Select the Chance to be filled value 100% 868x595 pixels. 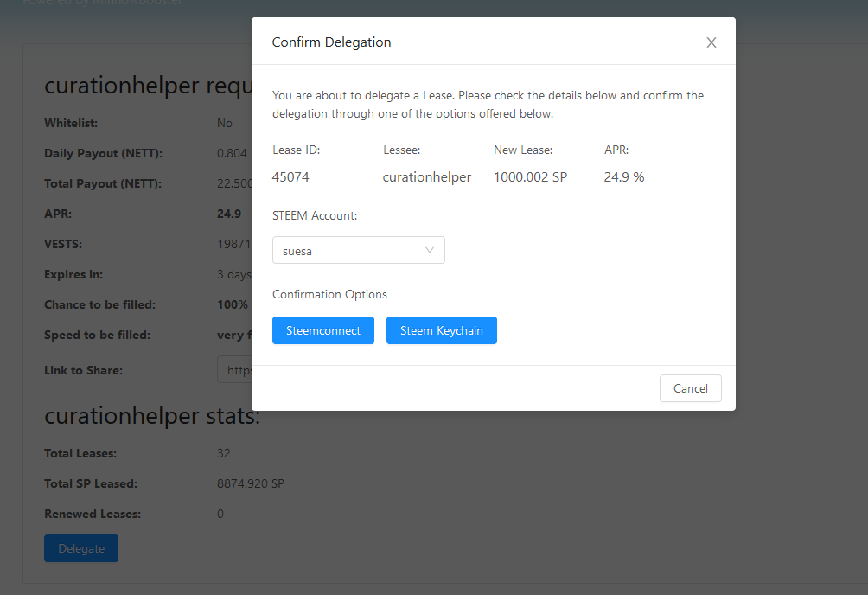point(233,304)
